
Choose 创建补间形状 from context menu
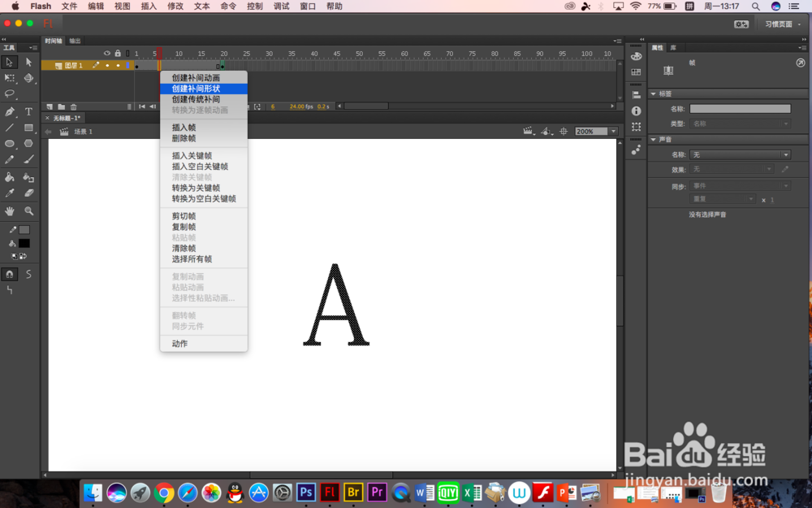204,89
